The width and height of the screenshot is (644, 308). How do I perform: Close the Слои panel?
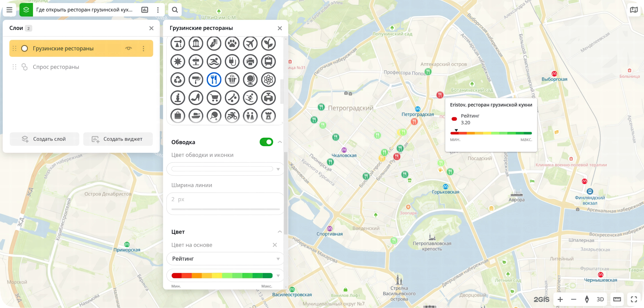tap(151, 28)
